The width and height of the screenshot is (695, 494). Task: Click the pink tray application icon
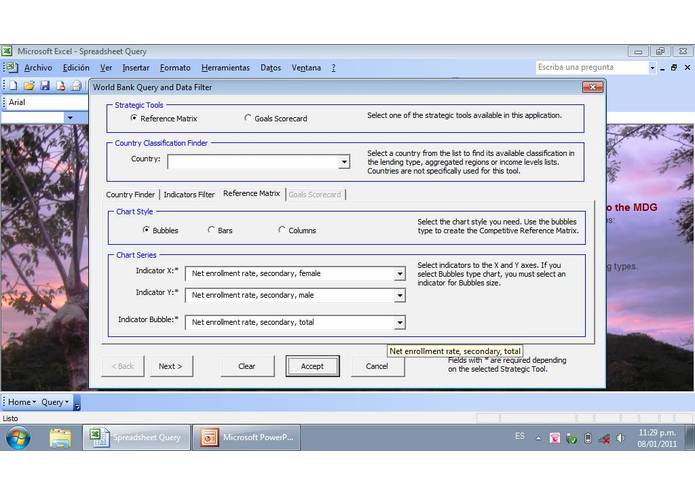554,438
